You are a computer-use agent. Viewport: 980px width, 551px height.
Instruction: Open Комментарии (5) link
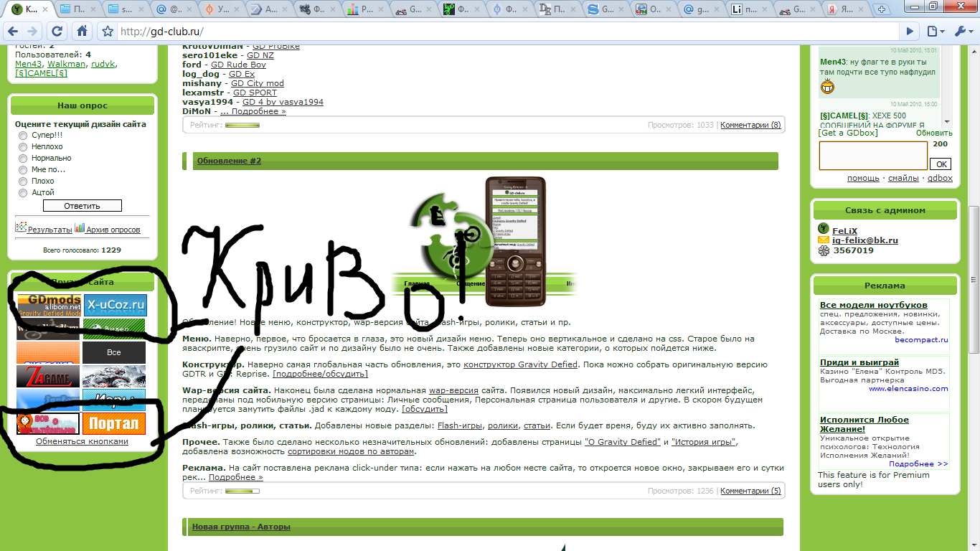(750, 491)
